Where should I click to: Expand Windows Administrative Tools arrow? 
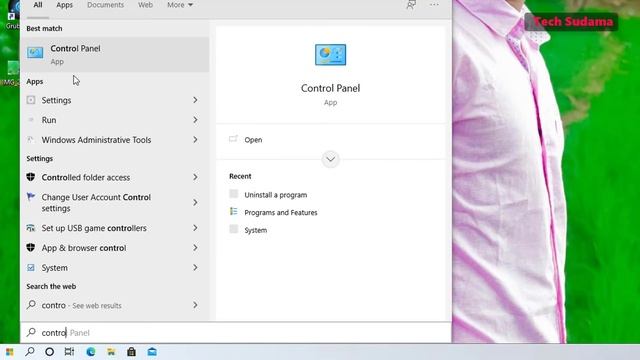coord(195,140)
